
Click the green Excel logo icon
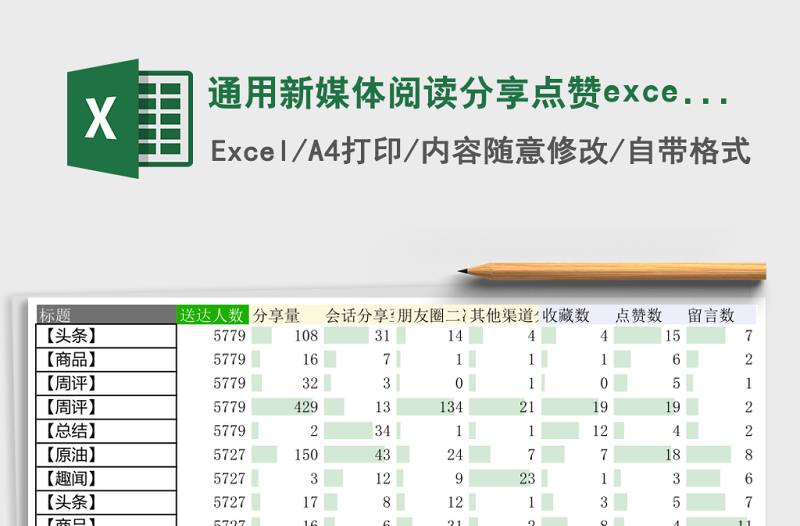129,119
